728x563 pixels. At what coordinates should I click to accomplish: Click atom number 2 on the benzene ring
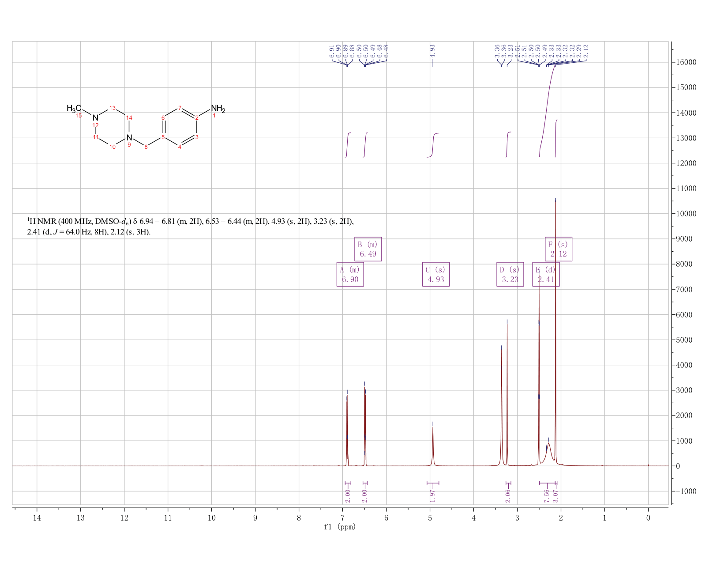coord(197,117)
